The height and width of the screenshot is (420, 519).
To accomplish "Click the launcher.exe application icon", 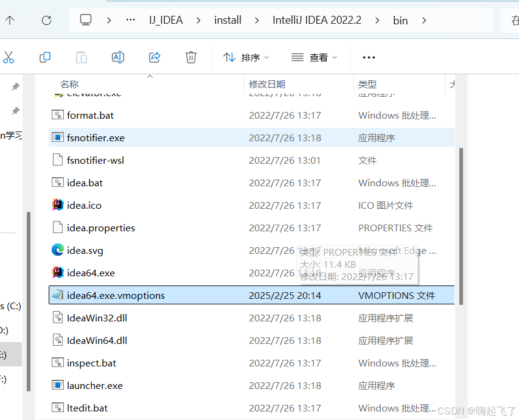I will pos(58,385).
